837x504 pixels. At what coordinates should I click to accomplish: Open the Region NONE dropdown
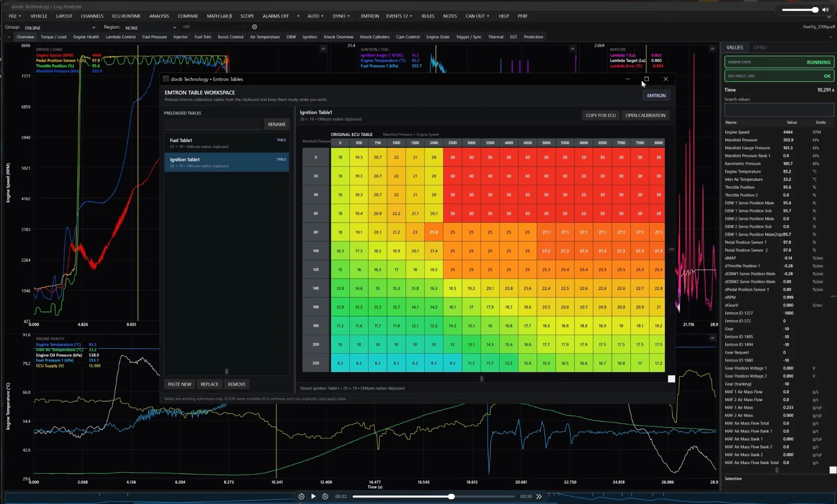click(151, 28)
